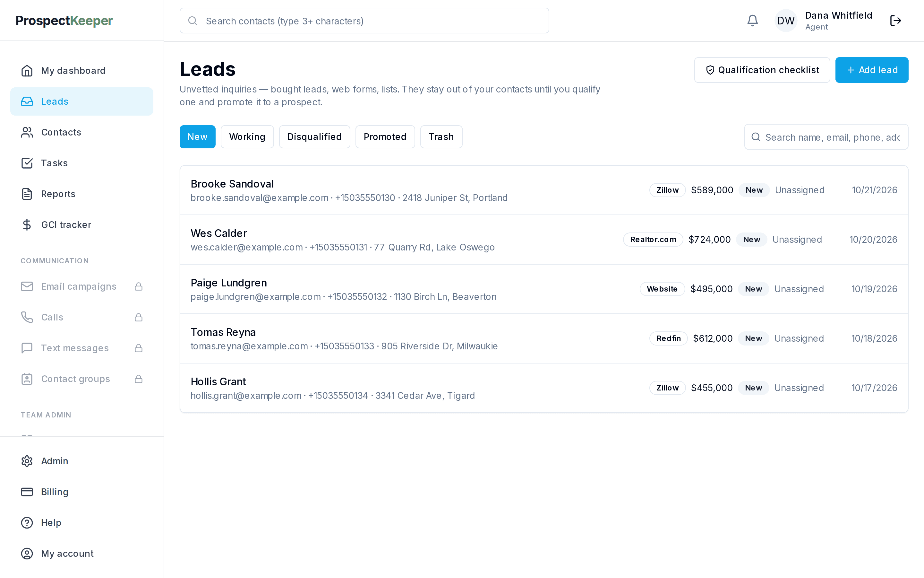Image resolution: width=924 pixels, height=578 pixels.
Task: Click New status badge for Hollis Grant
Action: click(753, 388)
